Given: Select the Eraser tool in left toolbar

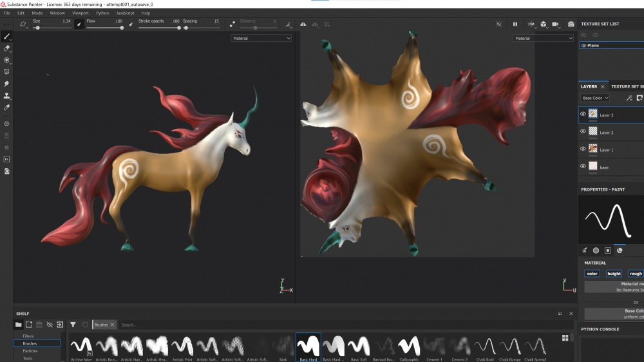Looking at the screenshot, I should [6, 48].
